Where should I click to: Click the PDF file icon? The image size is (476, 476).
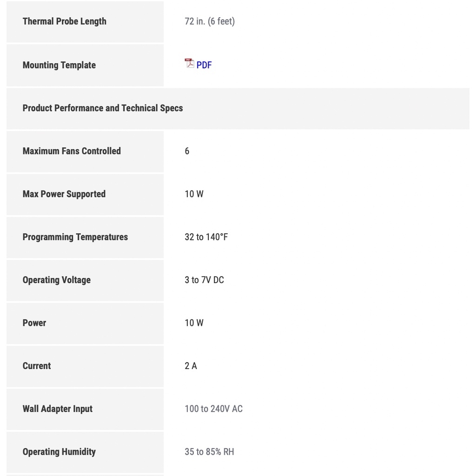pos(189,63)
